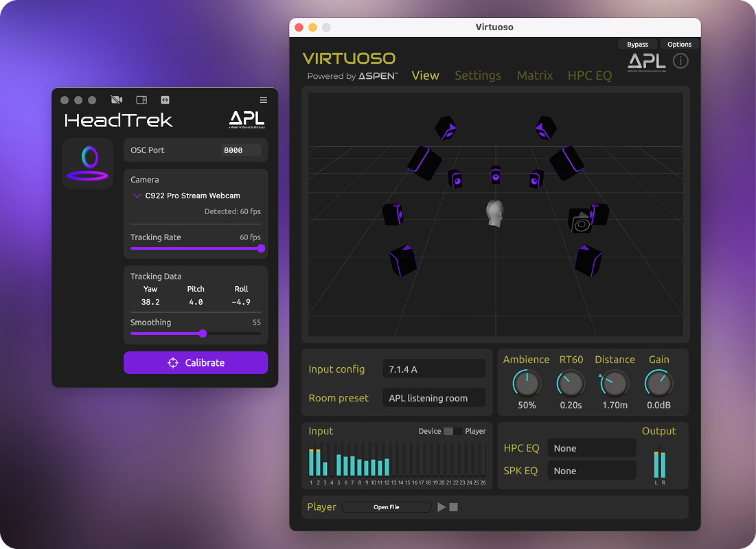756x549 pixels.
Task: Open the Room preset dropdown
Action: [x=433, y=398]
